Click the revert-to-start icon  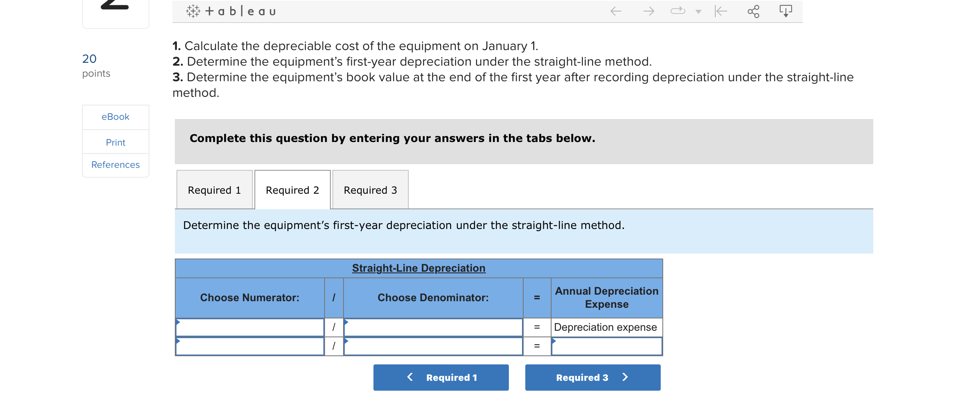click(x=721, y=11)
